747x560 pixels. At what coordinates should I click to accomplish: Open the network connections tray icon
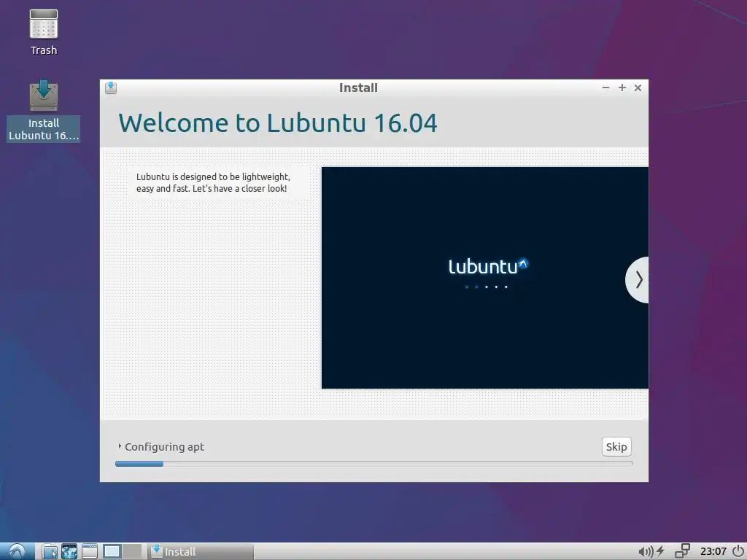683,551
